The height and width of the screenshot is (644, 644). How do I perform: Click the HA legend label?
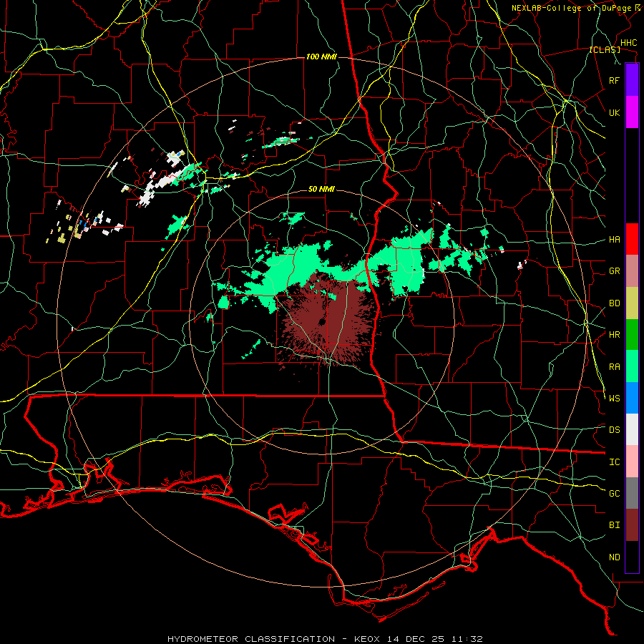click(x=614, y=240)
